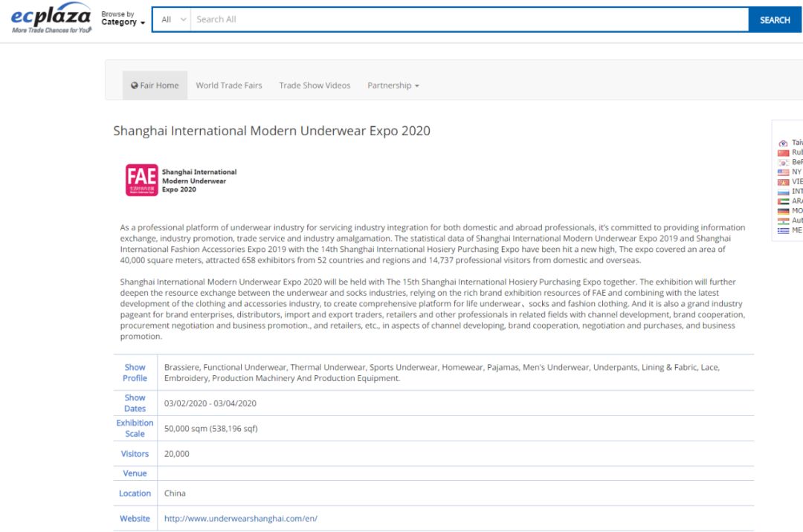Click the paragraph starting Shanghai International Modern Underwear Expo 2020 will be held
The width and height of the screenshot is (803, 532).
433,309
